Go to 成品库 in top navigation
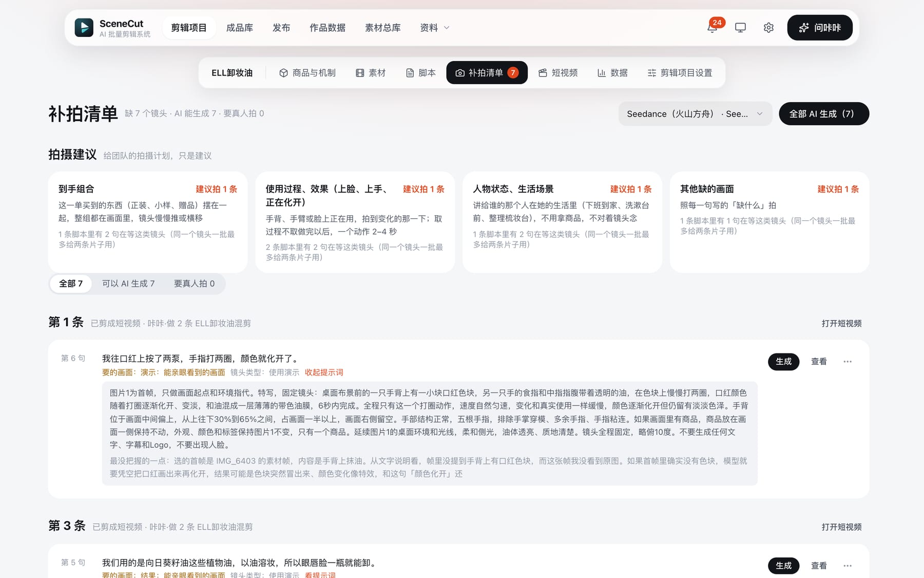The width and height of the screenshot is (924, 578). click(240, 28)
